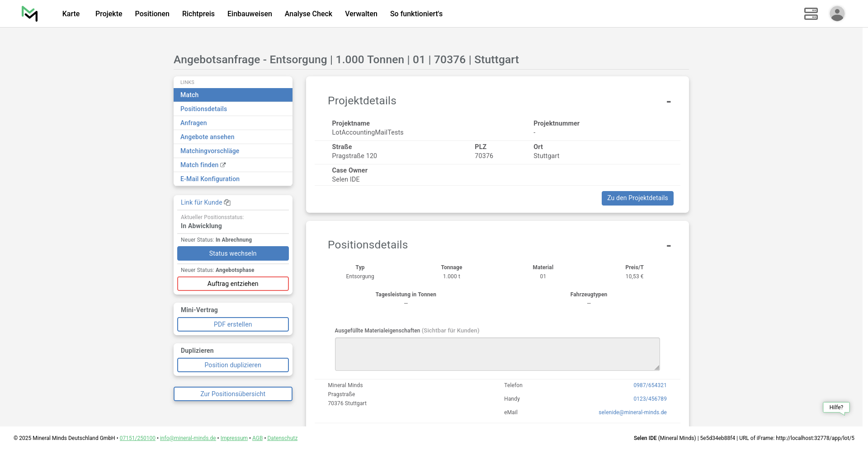This screenshot has height=449, width=868.
Task: Open Analyse Check in navigation
Action: pos(308,14)
